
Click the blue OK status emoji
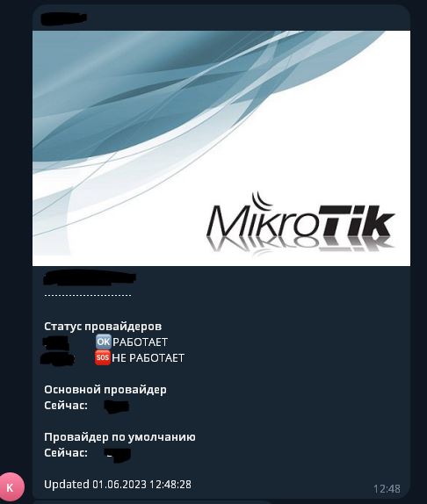[103, 342]
